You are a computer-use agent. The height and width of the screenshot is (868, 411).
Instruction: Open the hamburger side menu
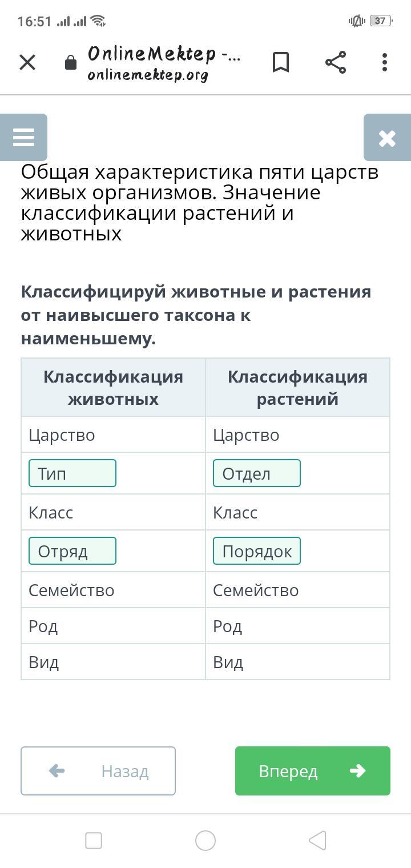click(23, 138)
